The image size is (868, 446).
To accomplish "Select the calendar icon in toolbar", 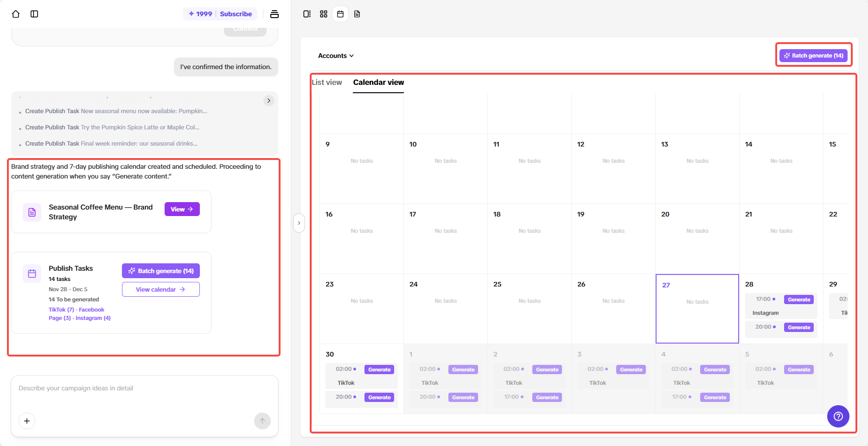I will tap(340, 14).
